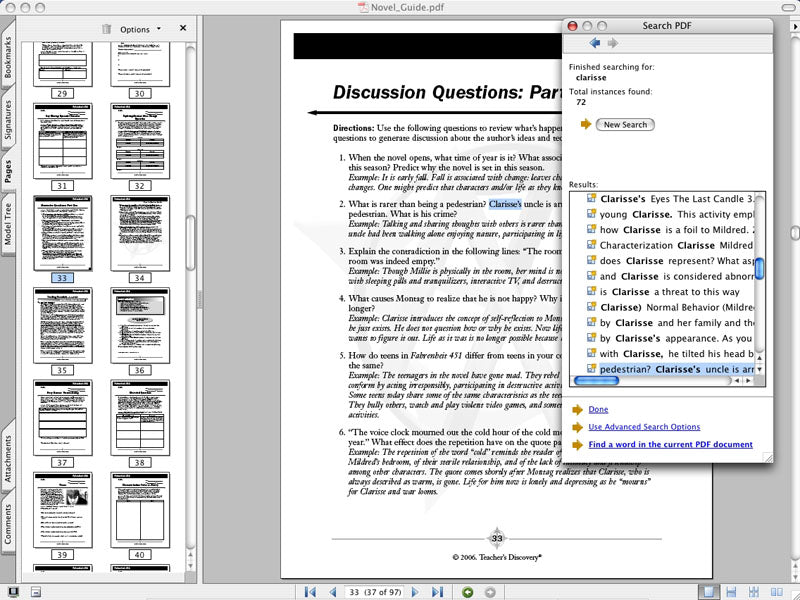The height and width of the screenshot is (600, 800).
Task: Enable continuous facing pages layout
Action: (753, 593)
